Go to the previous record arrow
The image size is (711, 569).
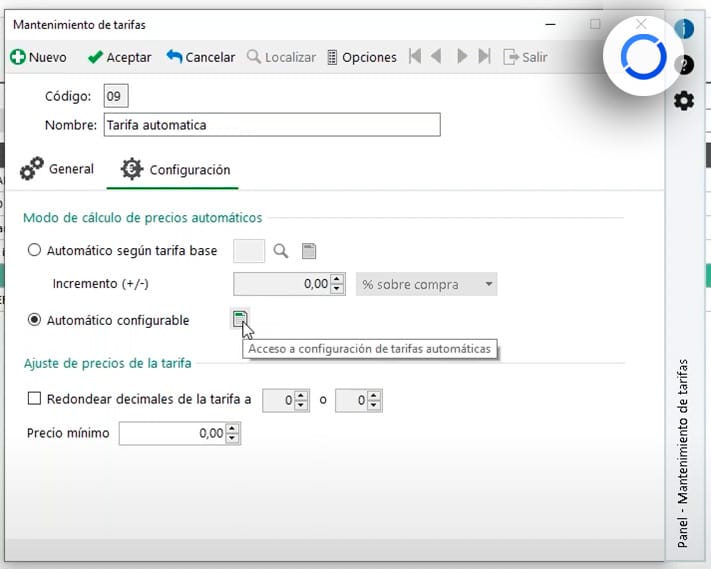(x=436, y=57)
